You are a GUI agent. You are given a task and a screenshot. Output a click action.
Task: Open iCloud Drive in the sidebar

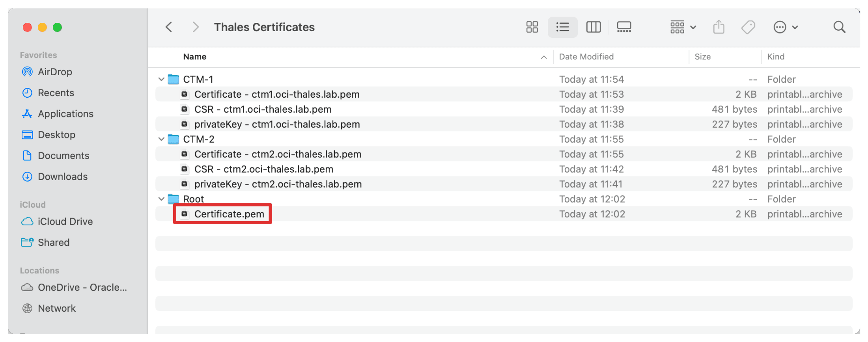tap(57, 221)
